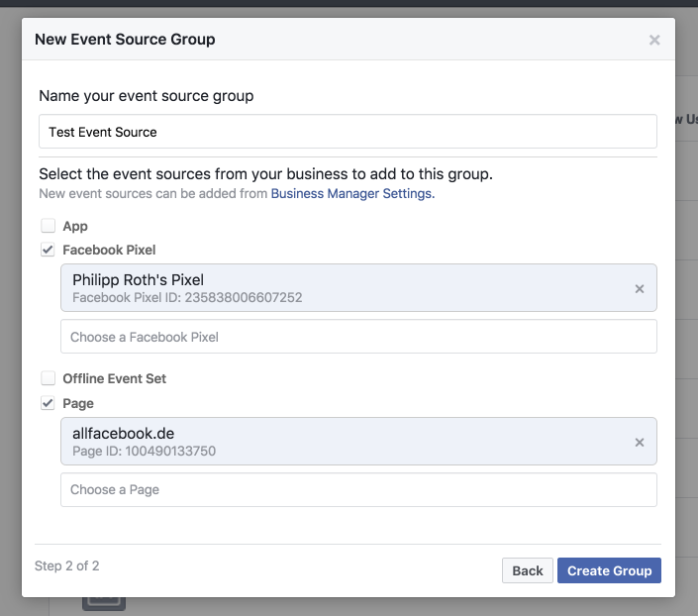The image size is (698, 616).
Task: Remove Philipp Roth's Pixel from selection
Action: (x=640, y=288)
